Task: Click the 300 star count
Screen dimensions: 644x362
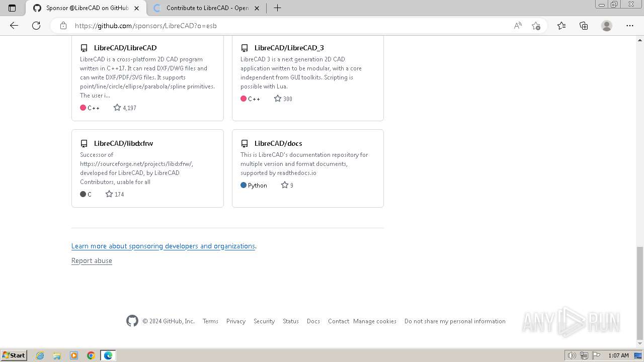Action: tap(288, 99)
